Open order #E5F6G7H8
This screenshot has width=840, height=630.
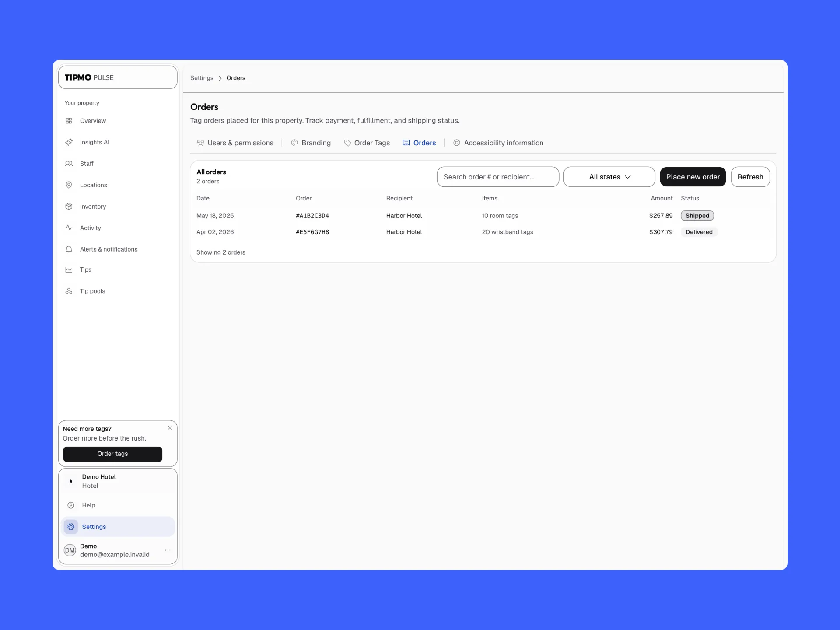pyautogui.click(x=312, y=232)
